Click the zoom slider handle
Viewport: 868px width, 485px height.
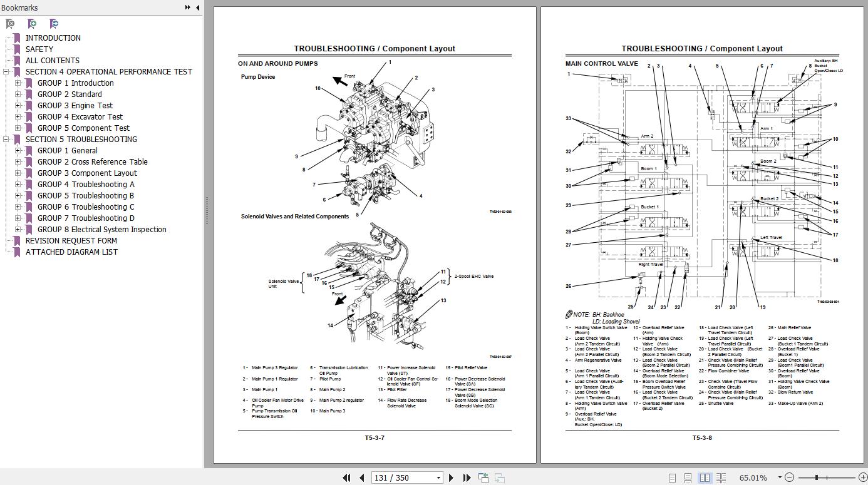point(817,477)
